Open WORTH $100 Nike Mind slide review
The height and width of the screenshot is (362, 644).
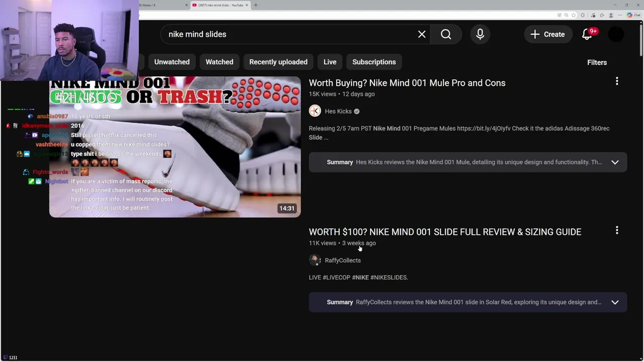tap(445, 232)
